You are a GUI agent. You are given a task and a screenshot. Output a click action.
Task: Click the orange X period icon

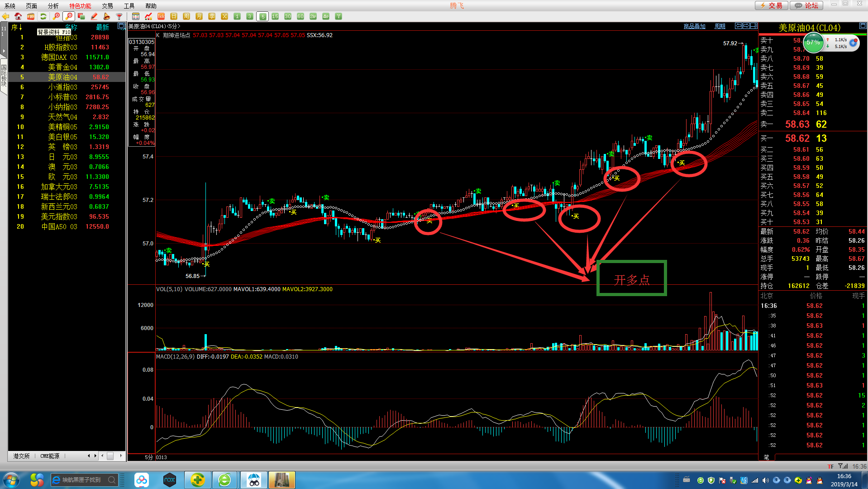(x=224, y=16)
